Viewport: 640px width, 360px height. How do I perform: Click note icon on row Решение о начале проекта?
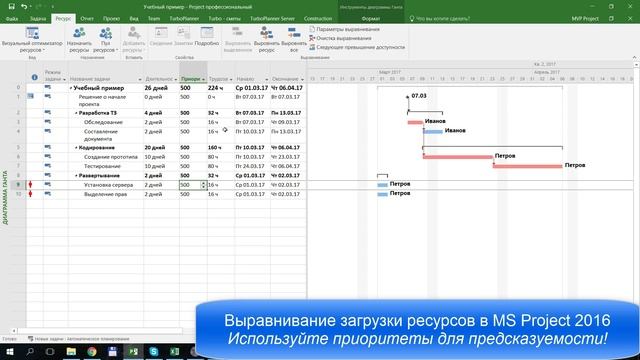click(x=31, y=96)
